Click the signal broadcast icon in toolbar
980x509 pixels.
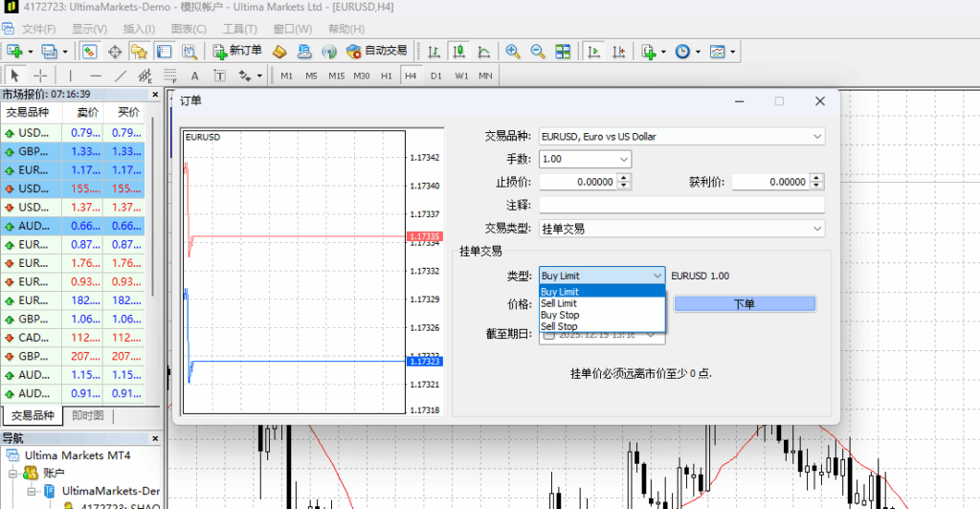coord(329,52)
